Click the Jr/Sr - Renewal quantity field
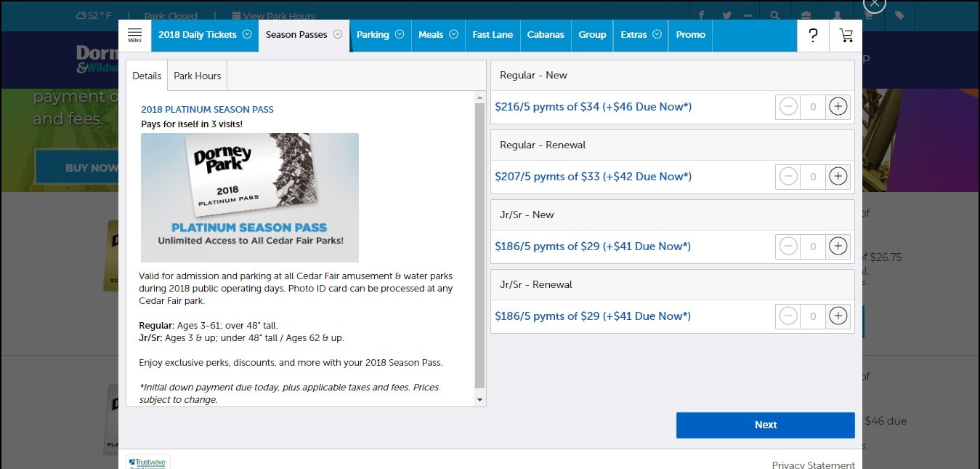Image resolution: width=980 pixels, height=469 pixels. click(x=813, y=316)
